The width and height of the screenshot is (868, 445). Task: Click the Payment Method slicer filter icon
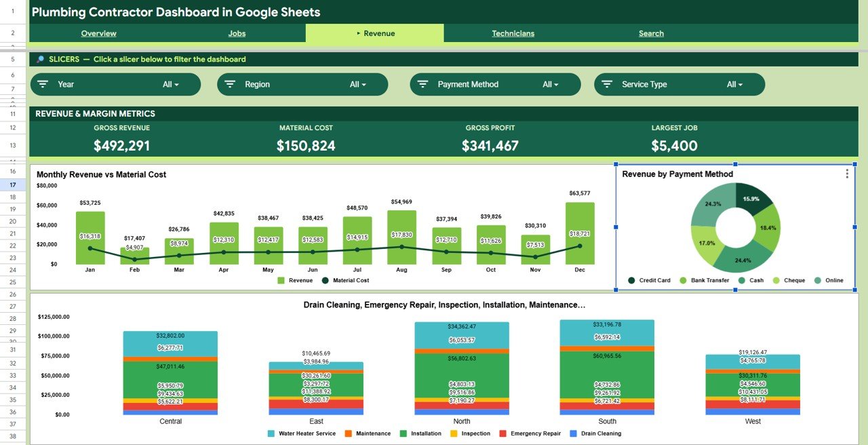(x=422, y=84)
